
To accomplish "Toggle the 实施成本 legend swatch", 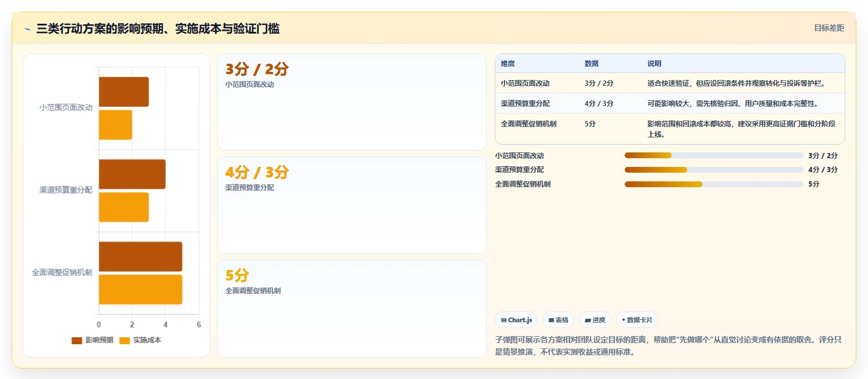I will (x=125, y=340).
